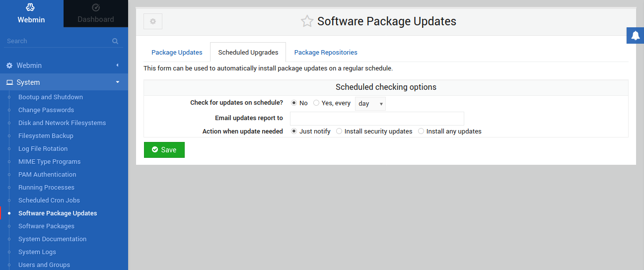Select the 'Yes, every' radio option
Viewport: 644px width, 270px height.
[316, 103]
